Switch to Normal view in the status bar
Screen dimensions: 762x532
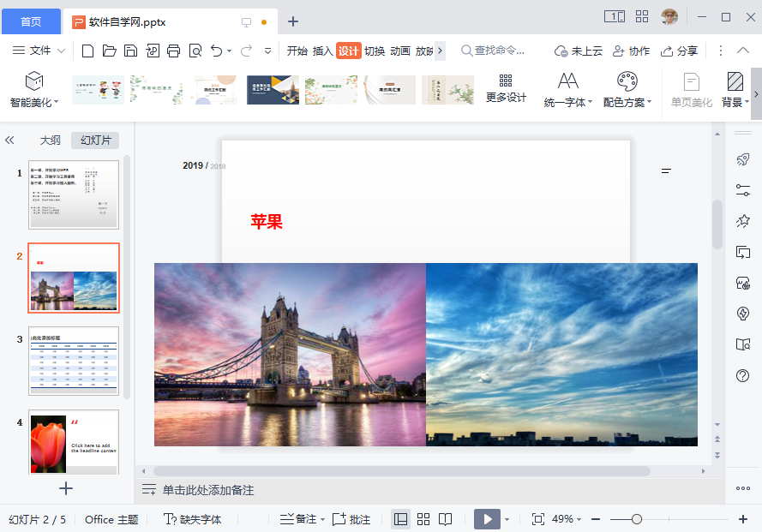400,519
